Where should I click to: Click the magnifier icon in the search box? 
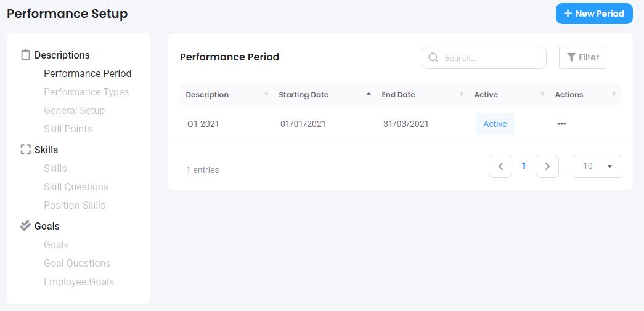[433, 57]
